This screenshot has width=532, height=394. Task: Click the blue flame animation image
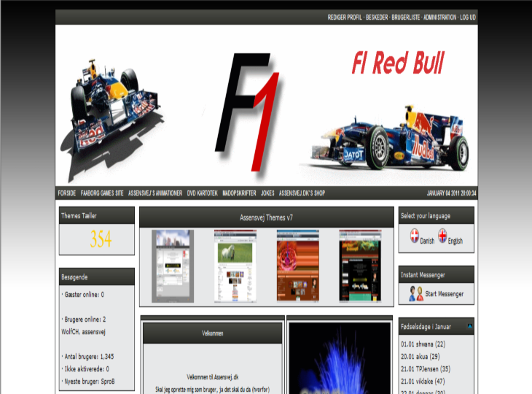(340, 358)
